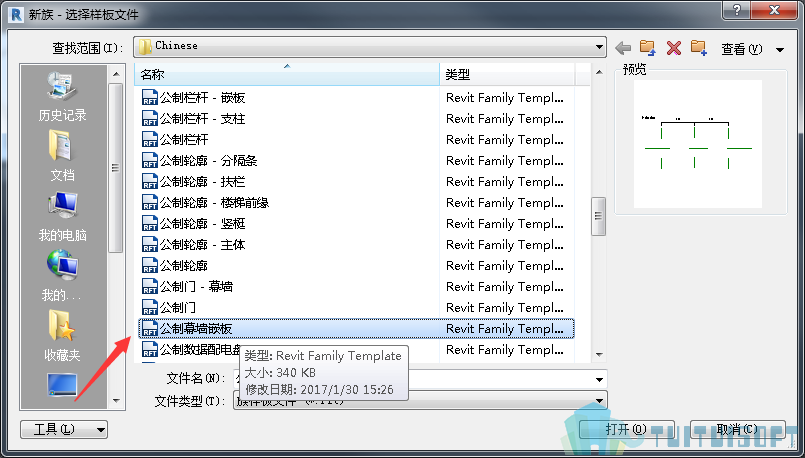Screen dimensions: 805x458
Task: Select RFT icon of 公制轮廓 - 楼梯前缘
Action: [x=149, y=202]
